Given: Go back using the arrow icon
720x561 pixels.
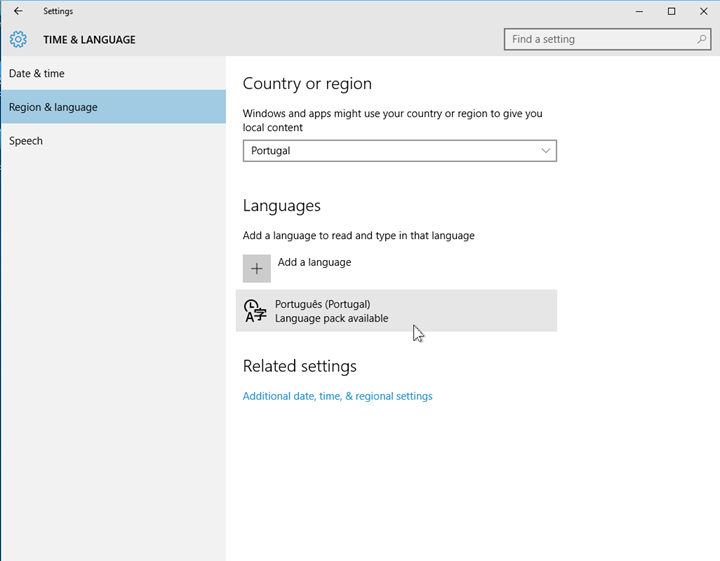Looking at the screenshot, I should point(18,11).
